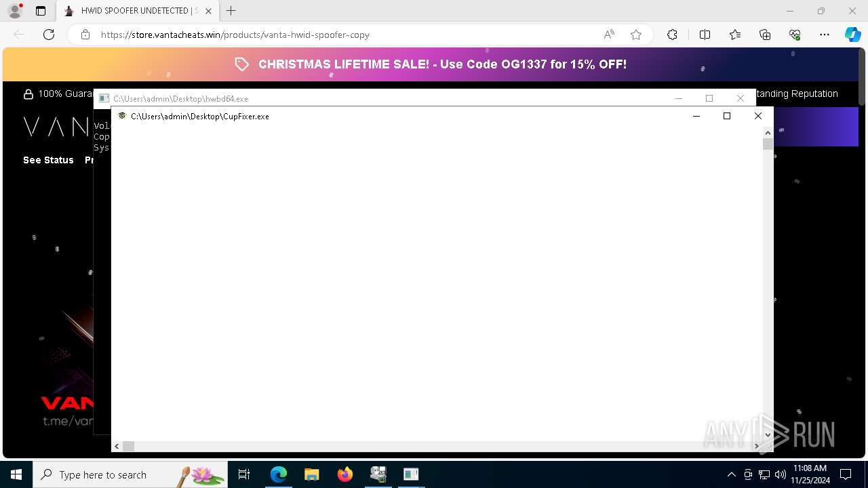Close the CupFixer.exe window
Image resolution: width=868 pixels, height=488 pixels.
click(x=758, y=116)
